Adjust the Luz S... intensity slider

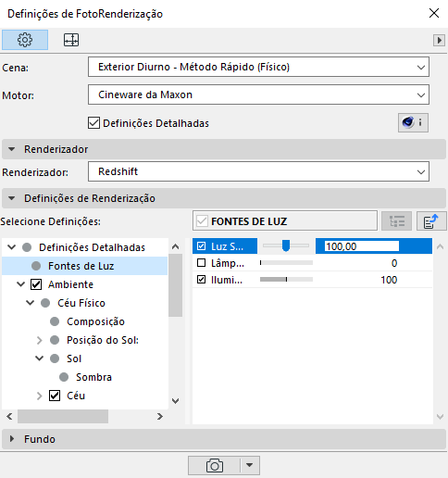(286, 245)
